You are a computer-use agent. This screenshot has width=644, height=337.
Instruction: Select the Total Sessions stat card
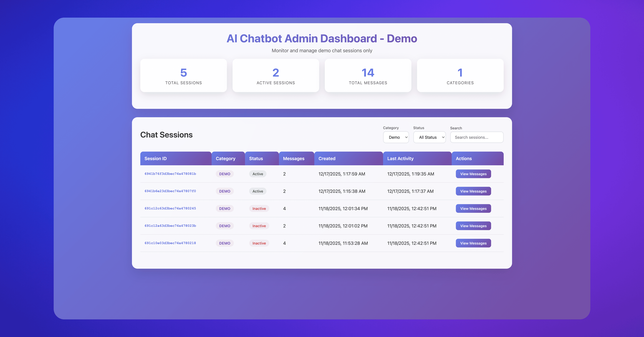tap(183, 75)
